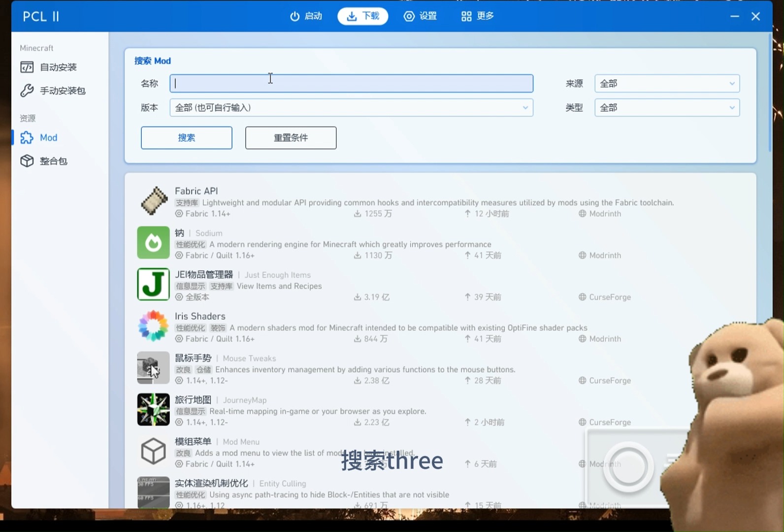Open the Entity Culling mod icon
Screen dimensions: 784x532
(153, 492)
